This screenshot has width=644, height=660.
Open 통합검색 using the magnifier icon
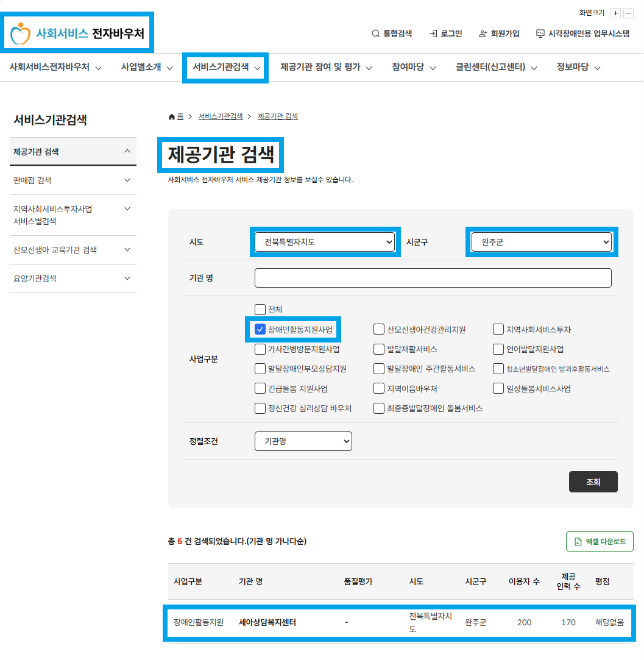376,34
